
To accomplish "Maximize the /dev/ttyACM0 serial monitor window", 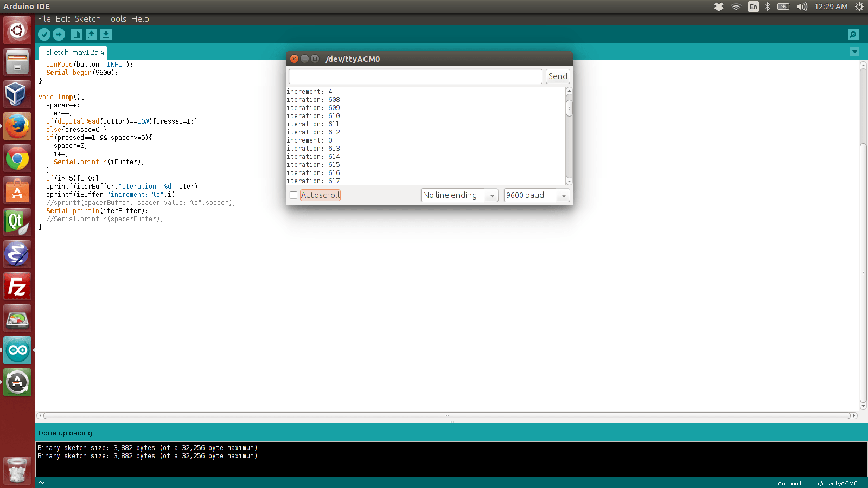I will tap(315, 59).
